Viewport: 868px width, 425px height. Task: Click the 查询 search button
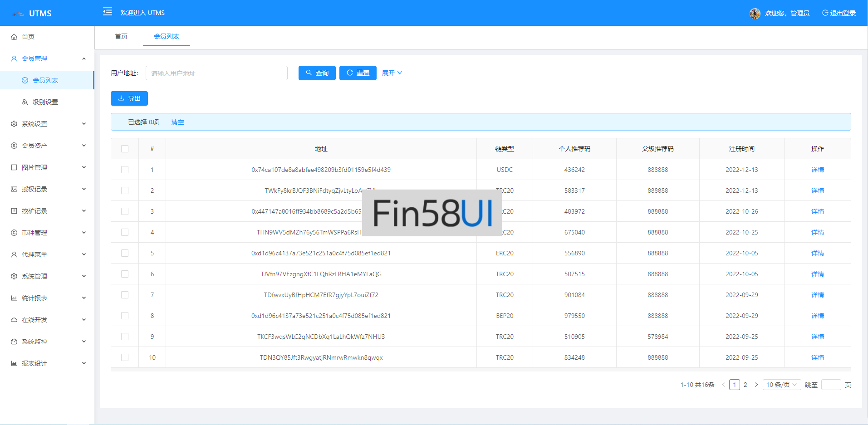coord(317,73)
